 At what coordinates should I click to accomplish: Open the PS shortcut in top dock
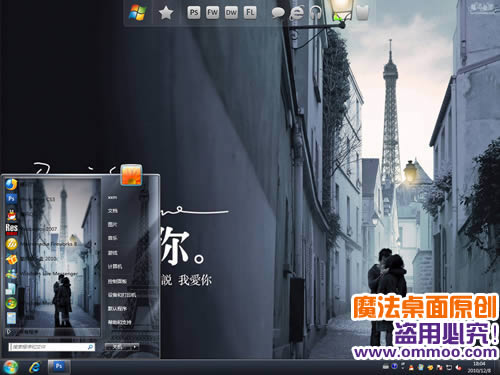194,13
